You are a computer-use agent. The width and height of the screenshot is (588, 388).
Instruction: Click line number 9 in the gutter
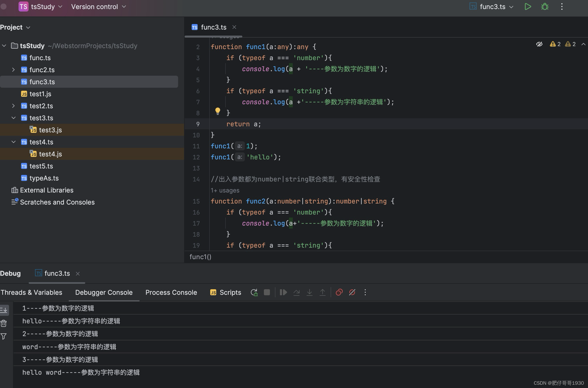[198, 124]
